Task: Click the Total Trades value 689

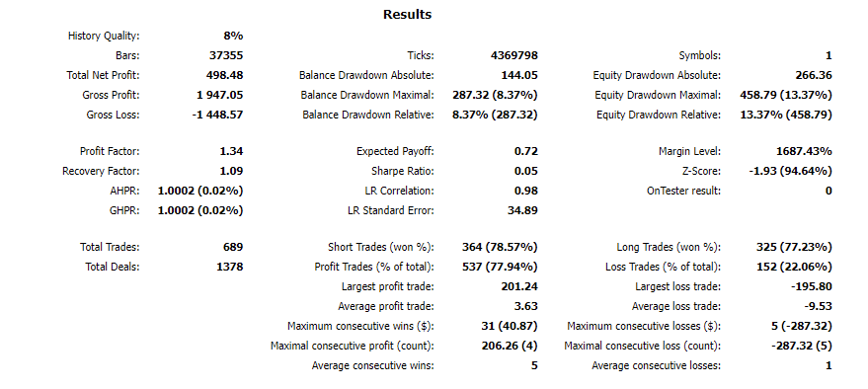Action: click(233, 247)
